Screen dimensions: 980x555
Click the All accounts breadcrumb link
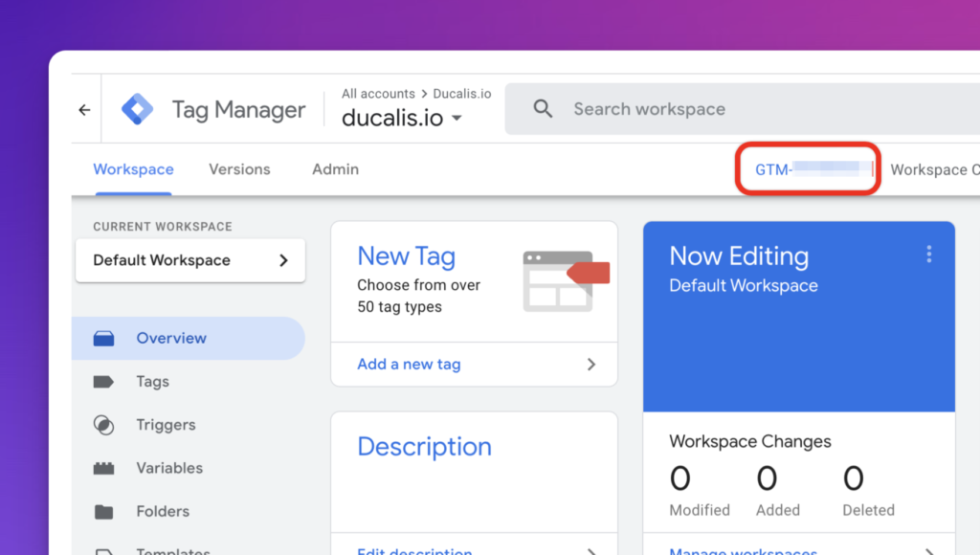(x=378, y=94)
